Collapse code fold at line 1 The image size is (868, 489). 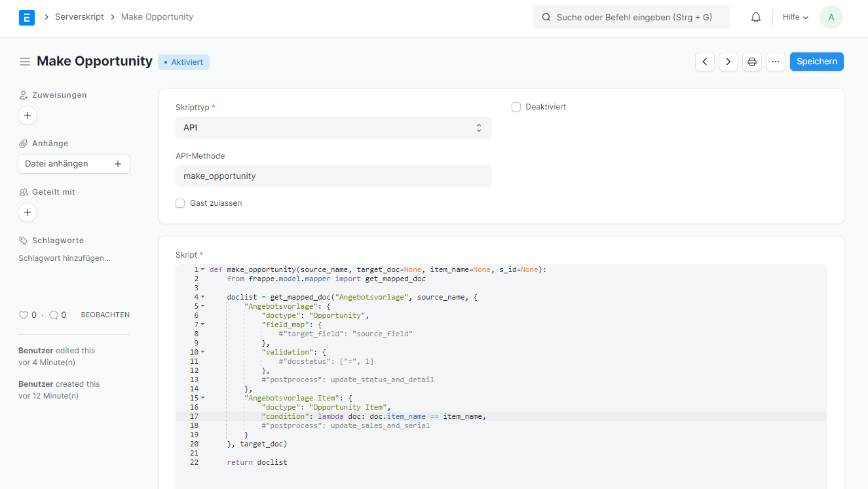click(x=202, y=269)
